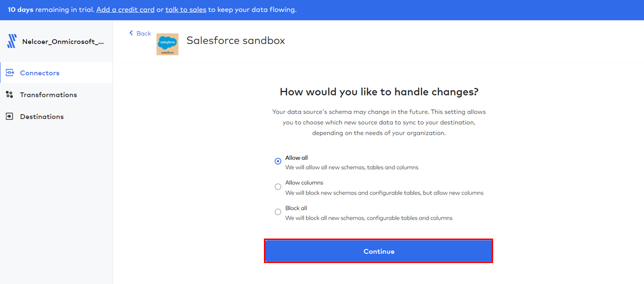Screen dimensions: 644x284
Task: Click the Salesforce sandbox logo thumbnail
Action: pyautogui.click(x=167, y=44)
